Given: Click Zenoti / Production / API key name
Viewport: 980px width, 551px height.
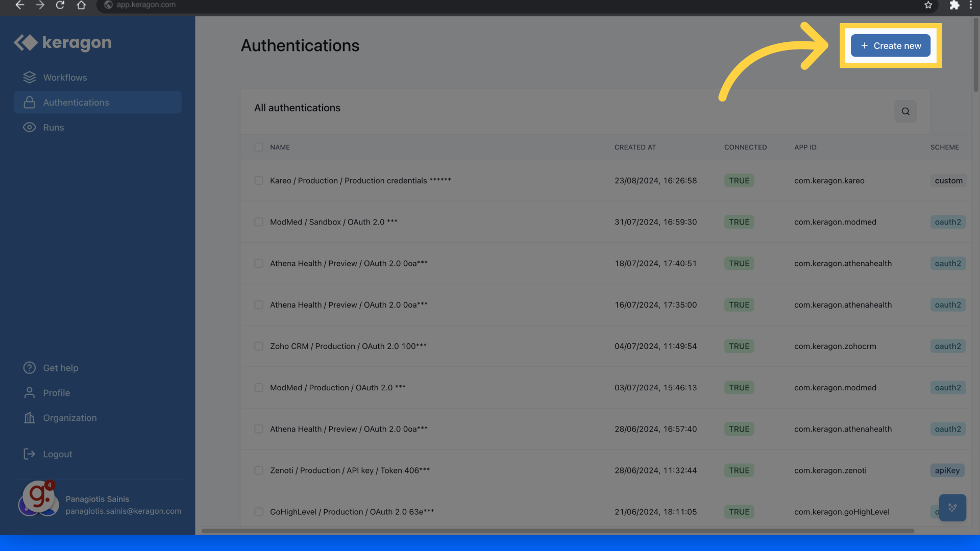Looking at the screenshot, I should point(350,470).
